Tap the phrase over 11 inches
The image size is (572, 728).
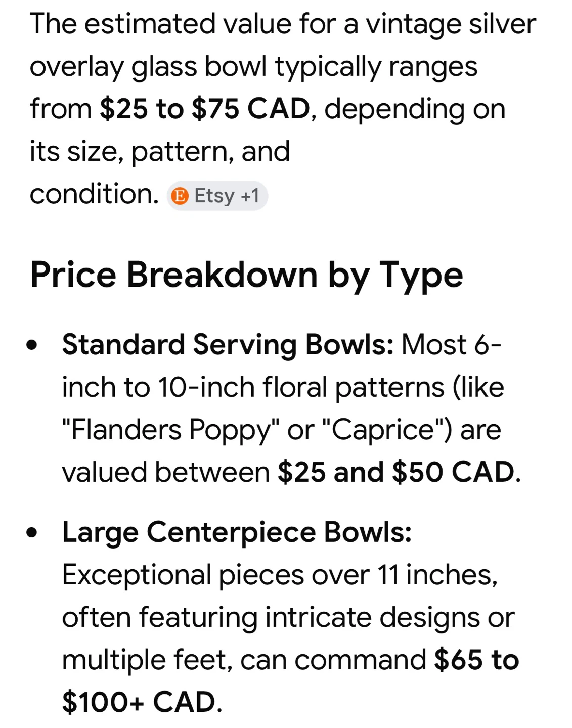pyautogui.click(x=405, y=575)
